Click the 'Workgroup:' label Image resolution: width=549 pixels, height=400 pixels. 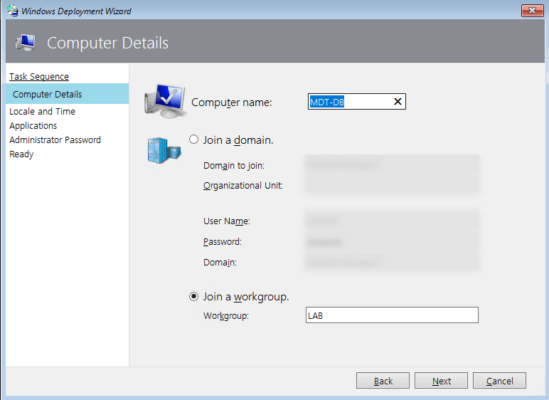click(226, 316)
